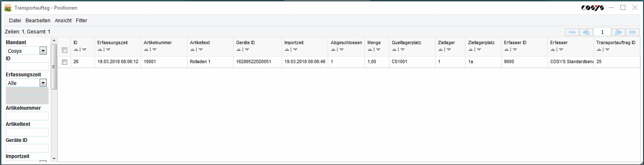Click the filter panel scroll up arrow
The height and width of the screenshot is (165, 644).
point(54,40)
